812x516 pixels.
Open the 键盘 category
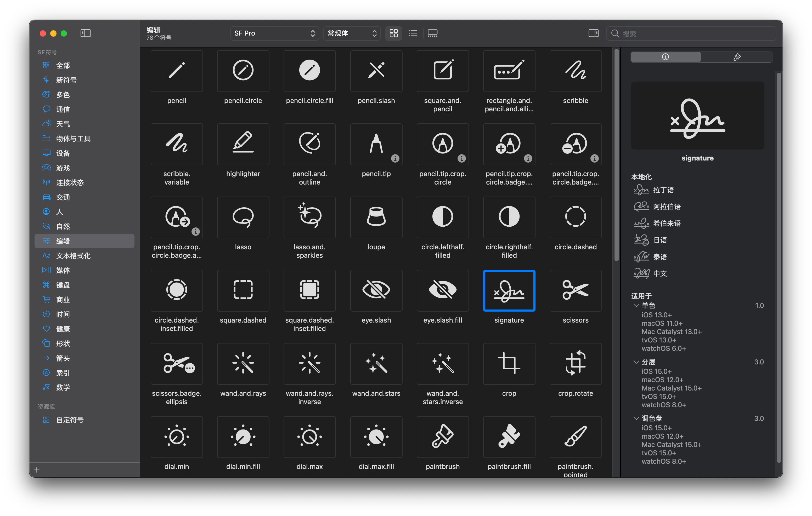coord(84,285)
